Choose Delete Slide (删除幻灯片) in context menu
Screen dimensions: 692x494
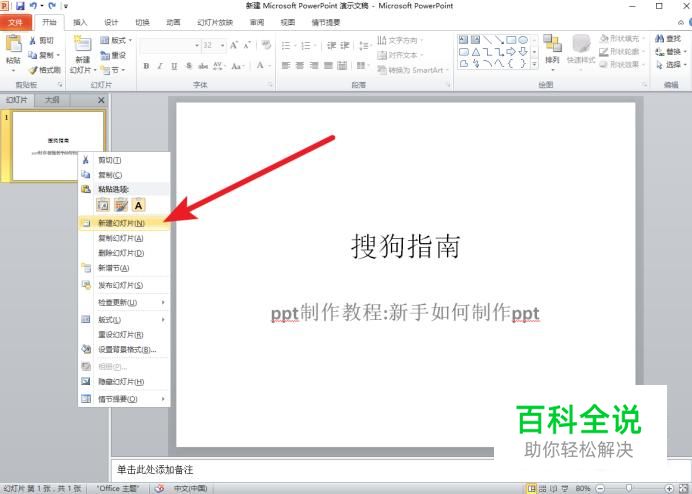click(x=124, y=253)
